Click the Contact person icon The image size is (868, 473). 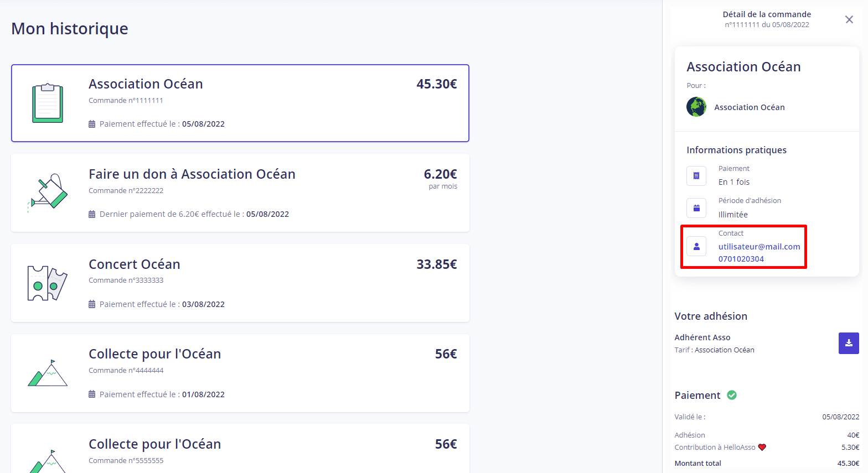(696, 246)
